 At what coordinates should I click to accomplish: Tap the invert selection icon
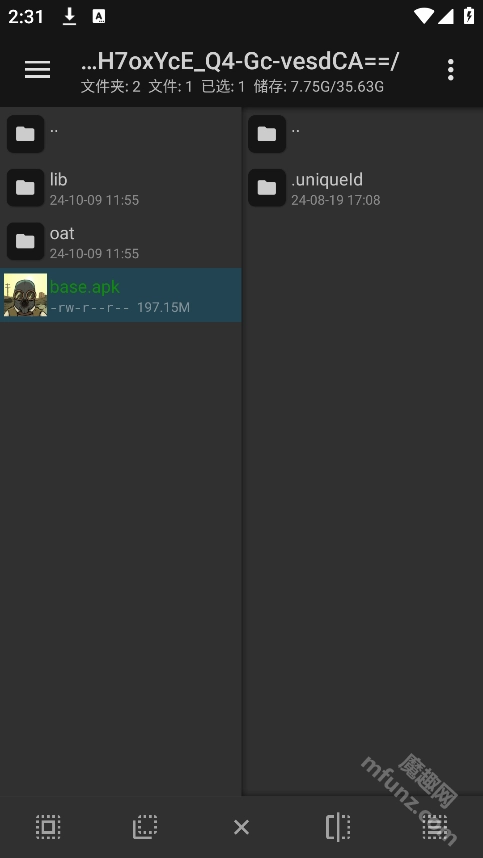click(145, 826)
